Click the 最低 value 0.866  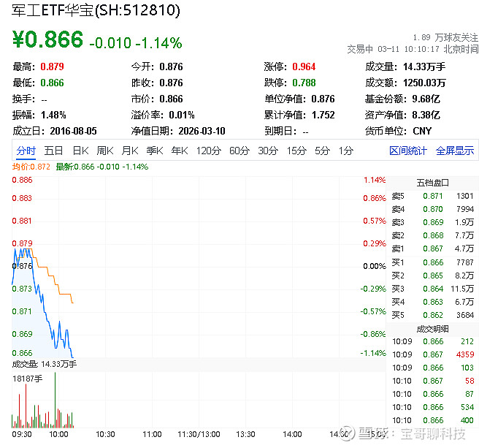pos(53,83)
